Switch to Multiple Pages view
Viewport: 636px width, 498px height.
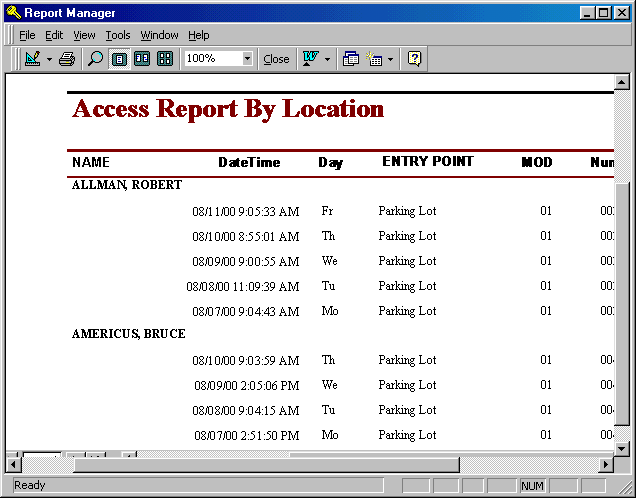tap(165, 59)
